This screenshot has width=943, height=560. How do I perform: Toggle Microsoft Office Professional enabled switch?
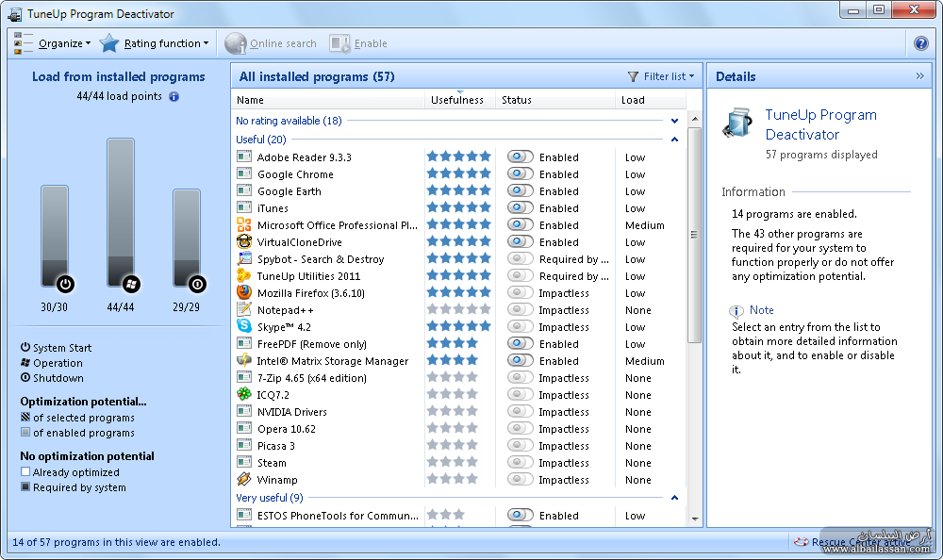point(521,224)
